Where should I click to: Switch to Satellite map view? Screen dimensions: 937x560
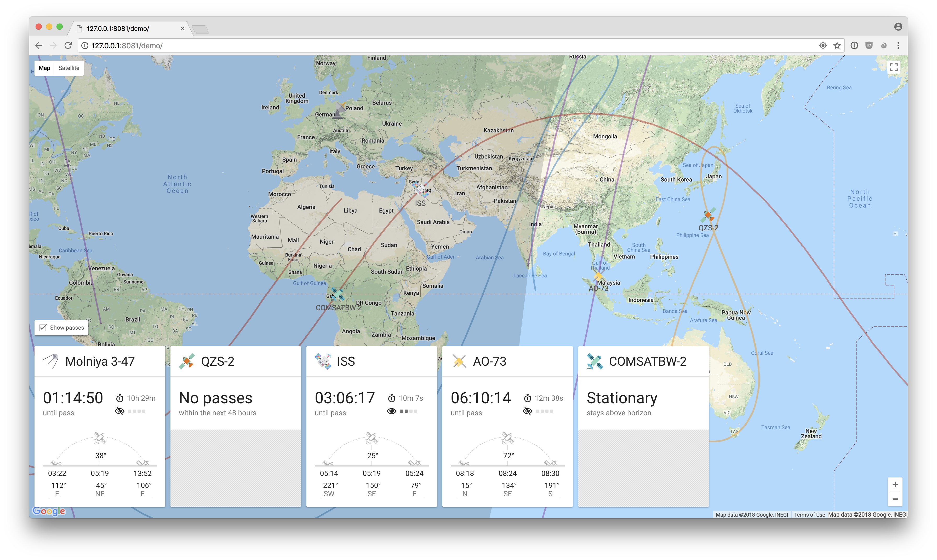[69, 68]
